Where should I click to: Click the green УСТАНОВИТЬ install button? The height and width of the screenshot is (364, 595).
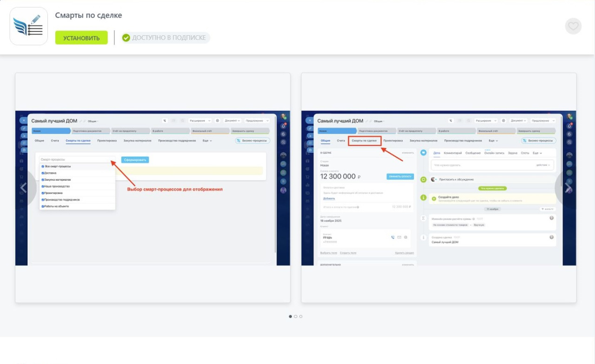pyautogui.click(x=81, y=38)
